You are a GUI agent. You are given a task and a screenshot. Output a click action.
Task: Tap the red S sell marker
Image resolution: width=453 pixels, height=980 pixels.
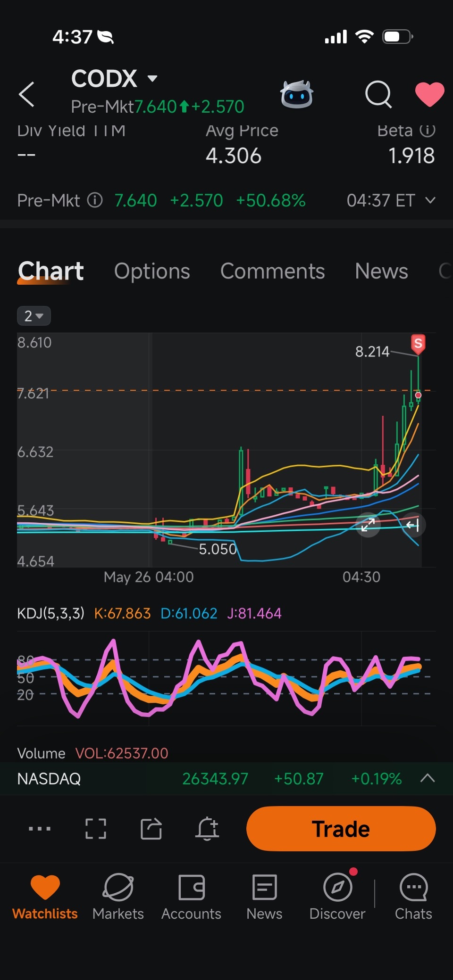(x=418, y=344)
